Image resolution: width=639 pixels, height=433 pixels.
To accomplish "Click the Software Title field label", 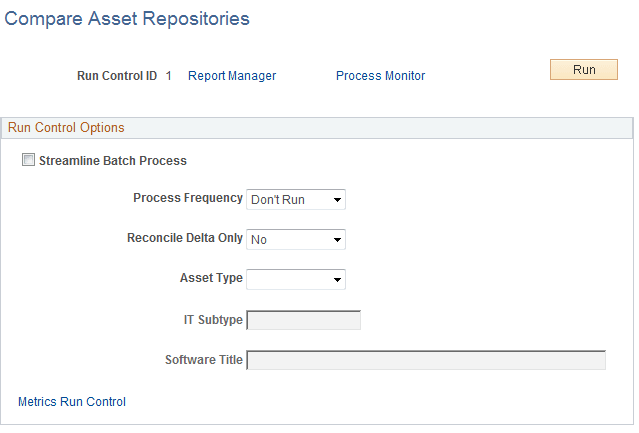I will click(204, 360).
